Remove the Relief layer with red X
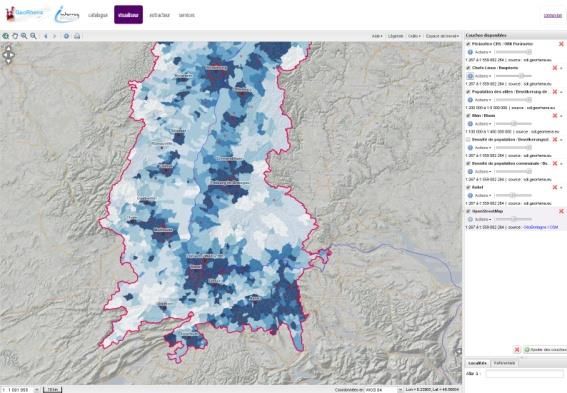 coord(555,187)
